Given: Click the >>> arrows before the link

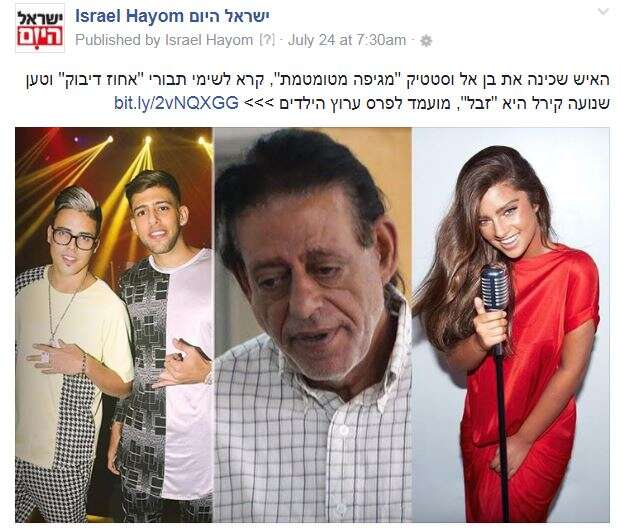Looking at the screenshot, I should click(259, 104).
